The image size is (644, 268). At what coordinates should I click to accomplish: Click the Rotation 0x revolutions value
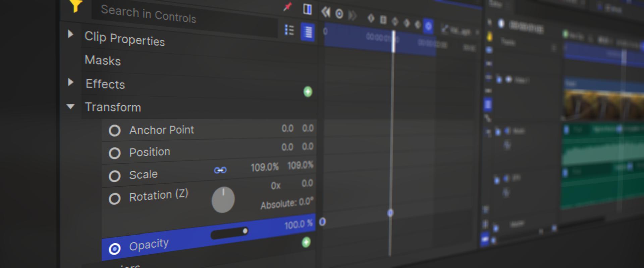pos(276,185)
